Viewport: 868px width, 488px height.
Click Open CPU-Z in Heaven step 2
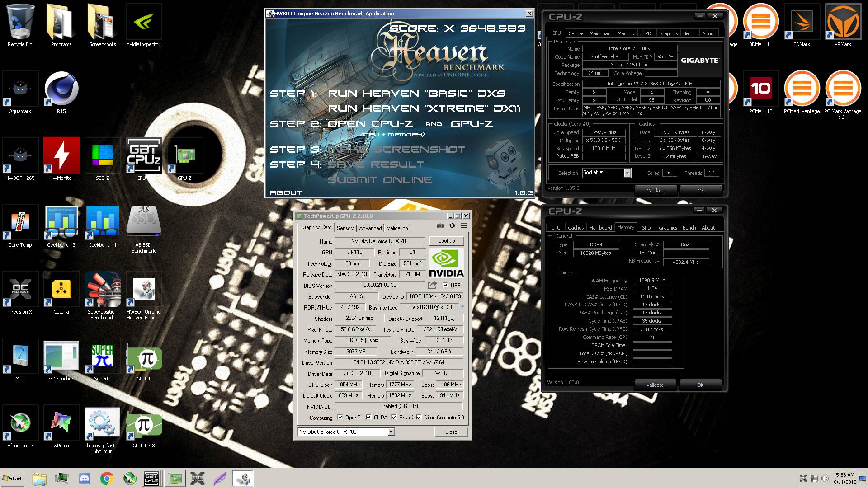pyautogui.click(x=370, y=124)
